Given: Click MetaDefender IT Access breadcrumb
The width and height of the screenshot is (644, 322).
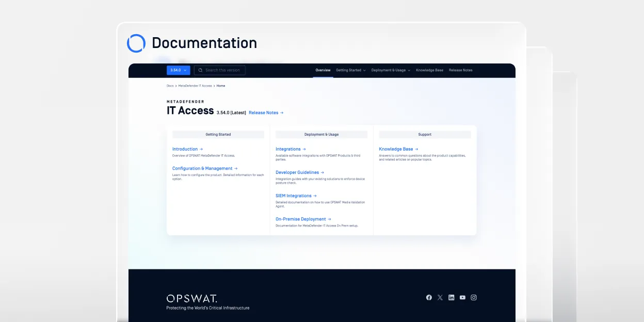Looking at the screenshot, I should pos(195,86).
